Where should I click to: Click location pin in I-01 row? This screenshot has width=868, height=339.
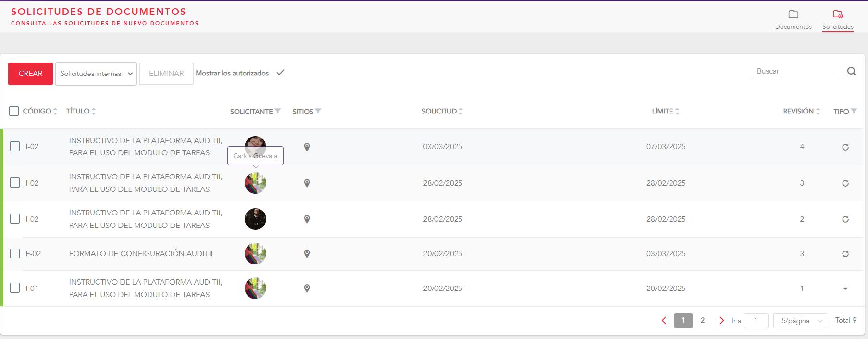pyautogui.click(x=307, y=289)
